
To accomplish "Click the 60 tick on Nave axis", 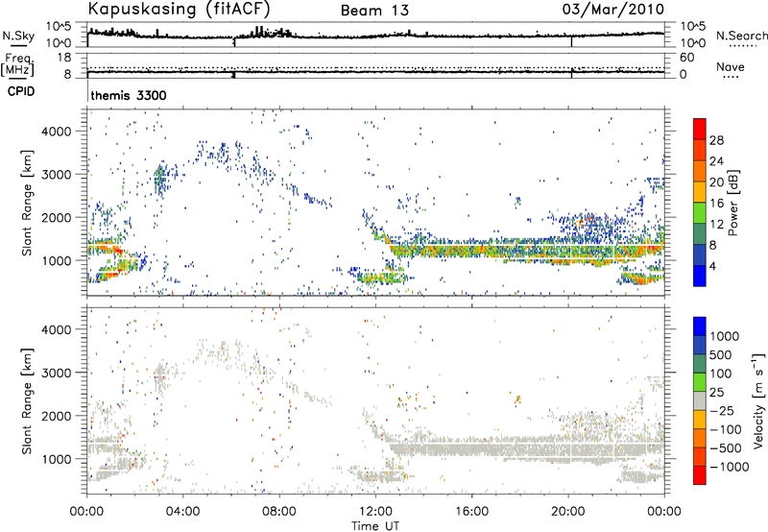I will tap(686, 58).
